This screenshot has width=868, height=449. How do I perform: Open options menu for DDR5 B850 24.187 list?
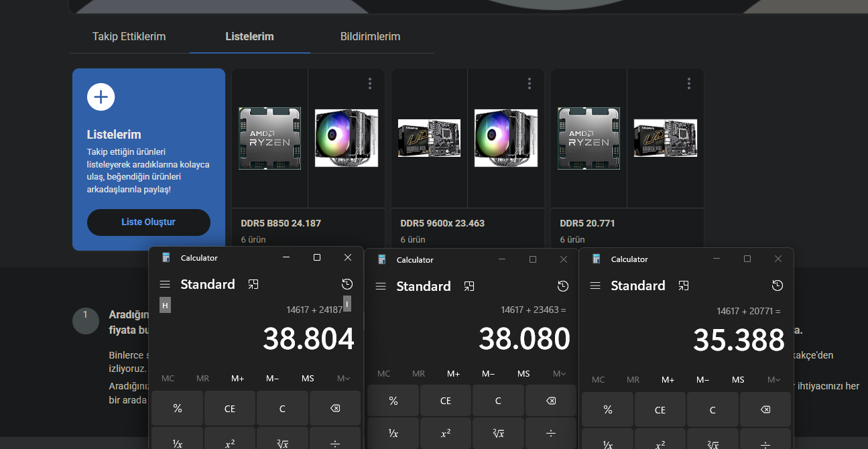369,84
